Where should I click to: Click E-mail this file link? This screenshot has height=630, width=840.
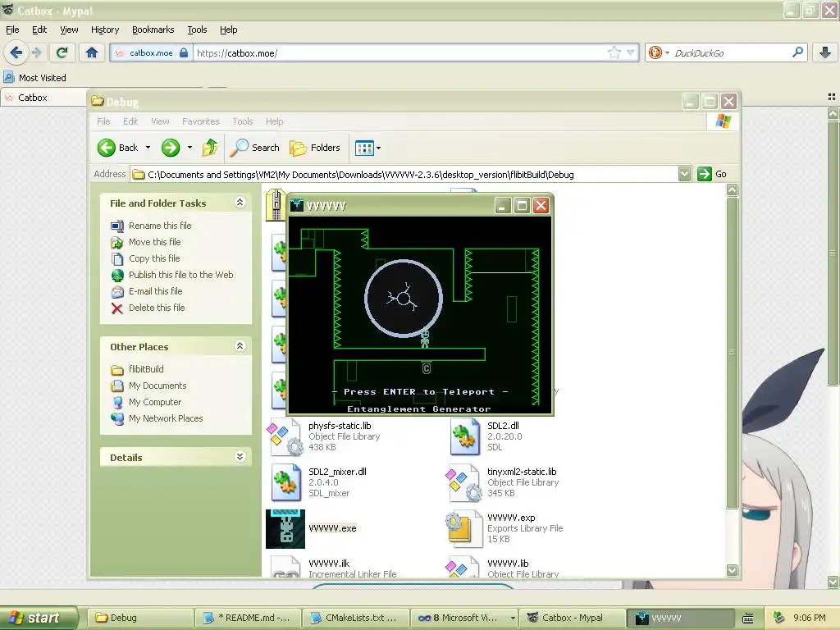(155, 291)
